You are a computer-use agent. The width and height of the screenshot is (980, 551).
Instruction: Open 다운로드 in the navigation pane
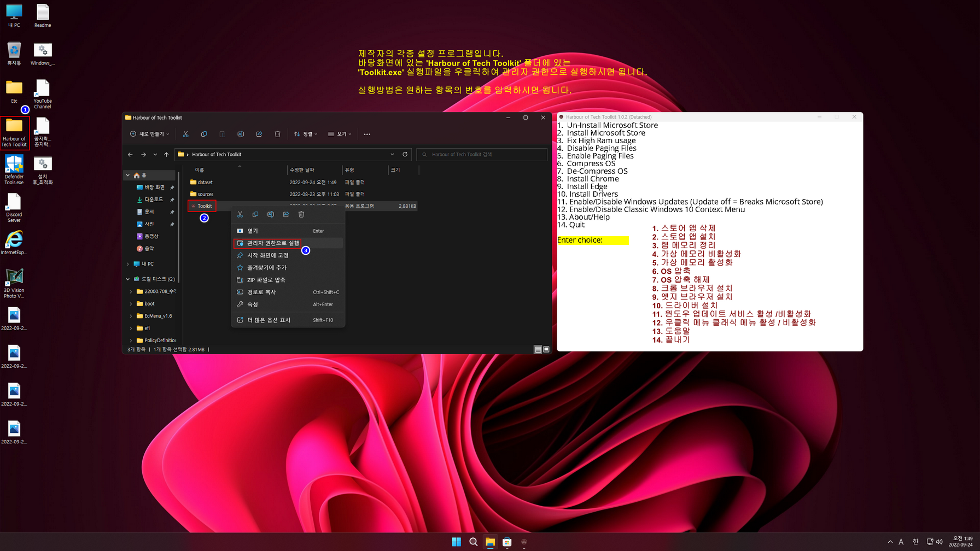click(x=154, y=200)
